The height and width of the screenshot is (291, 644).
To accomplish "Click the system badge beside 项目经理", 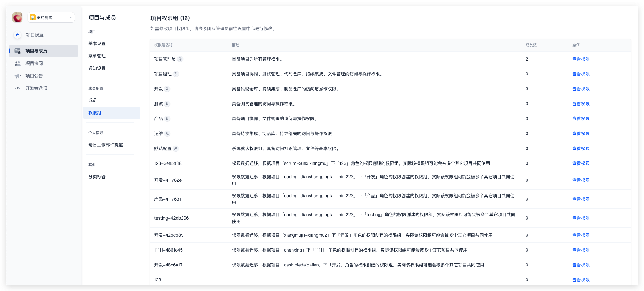I will [176, 74].
